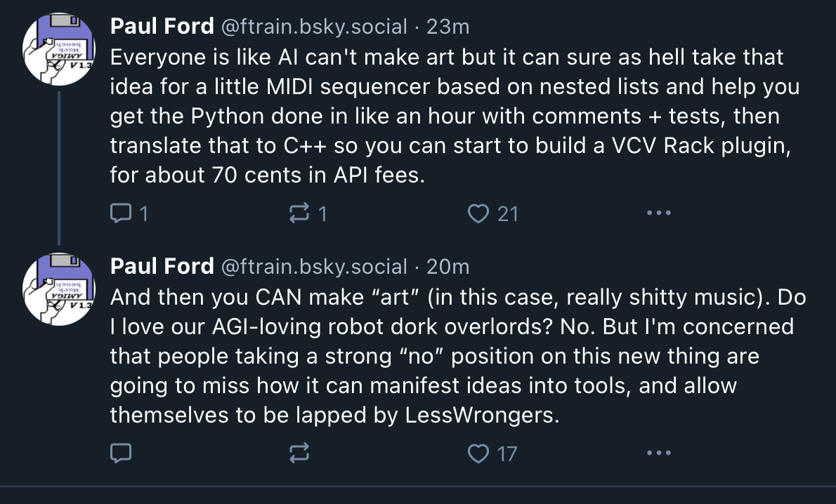Like the post with 17 likes
The height and width of the screenshot is (504, 836).
pos(478,453)
